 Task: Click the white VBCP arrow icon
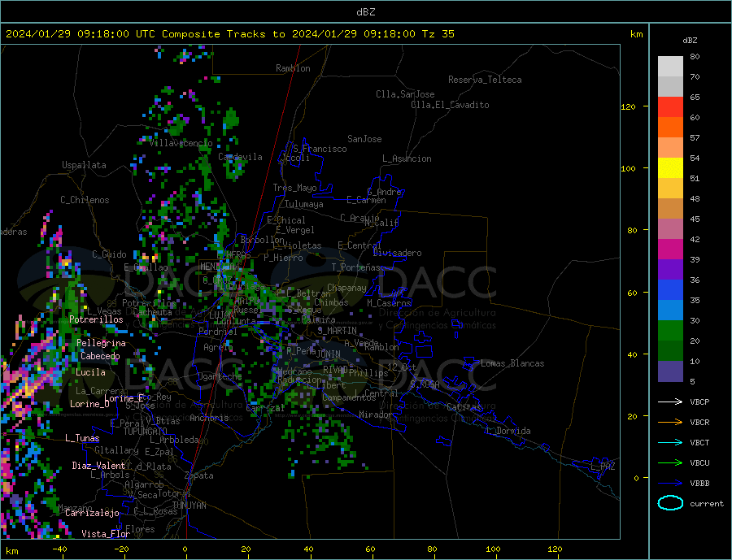[x=670, y=402]
